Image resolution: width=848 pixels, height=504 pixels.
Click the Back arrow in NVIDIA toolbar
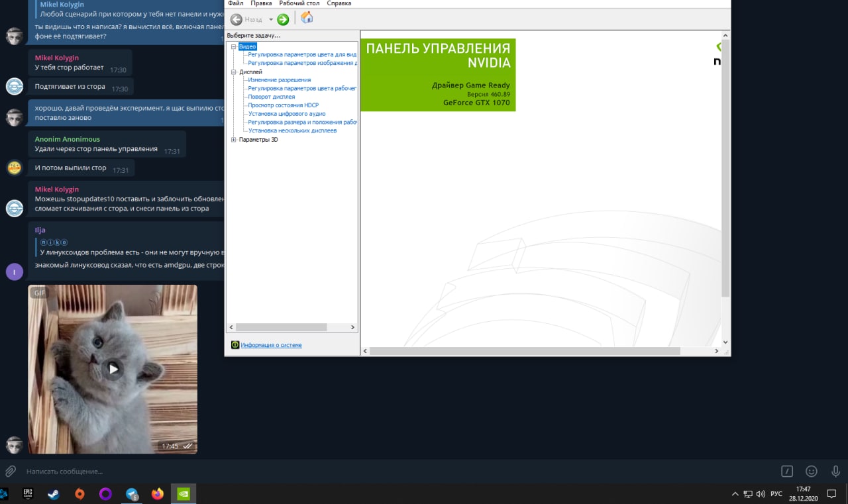[x=236, y=19]
